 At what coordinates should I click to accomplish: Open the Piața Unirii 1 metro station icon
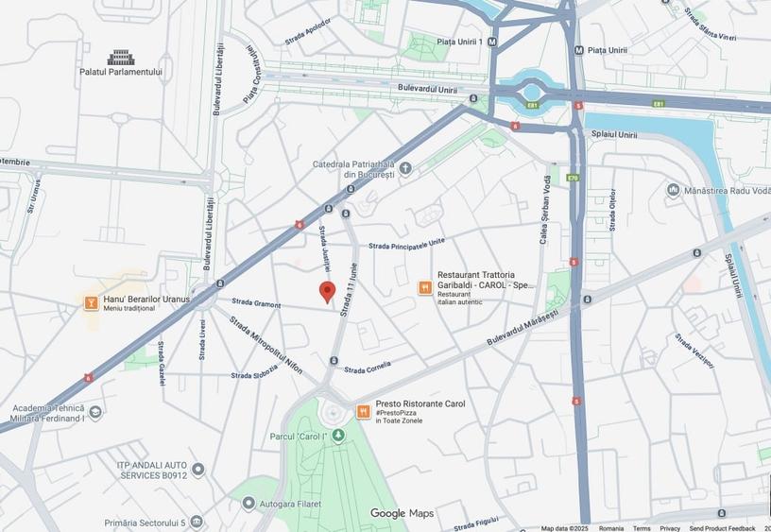[491, 43]
